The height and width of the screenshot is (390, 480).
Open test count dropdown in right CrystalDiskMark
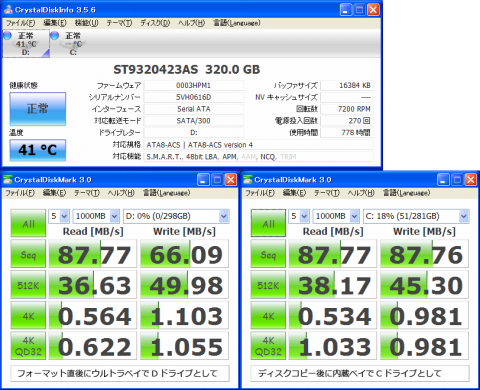(299, 216)
